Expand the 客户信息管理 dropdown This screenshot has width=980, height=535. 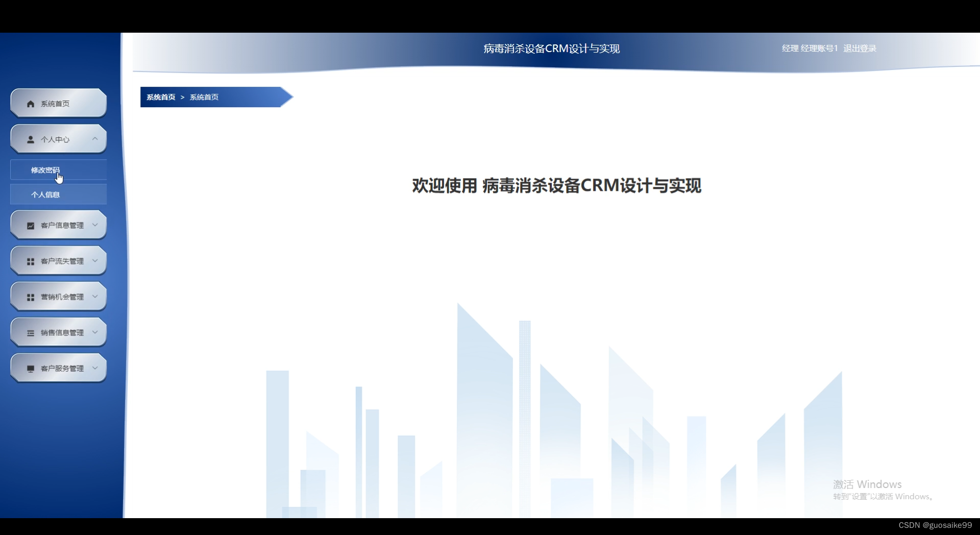(94, 225)
